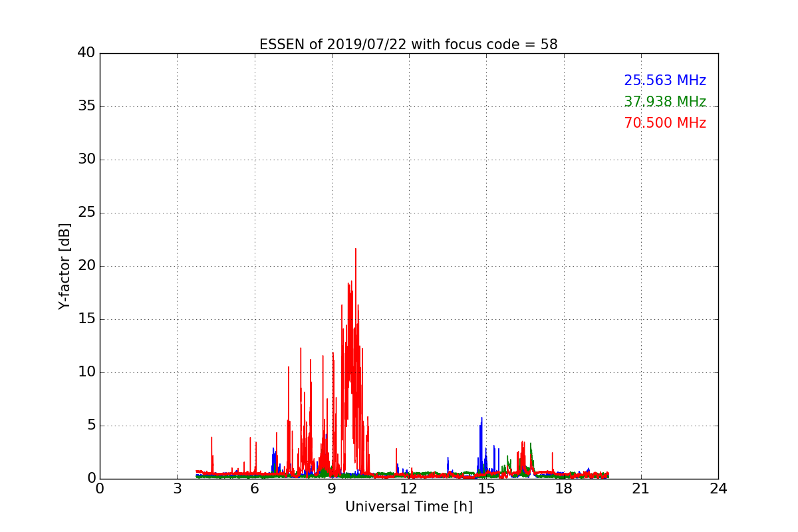Click the "Y-factor [dB]" axis label
Viewport: 798px width, 532px height.
[65, 266]
